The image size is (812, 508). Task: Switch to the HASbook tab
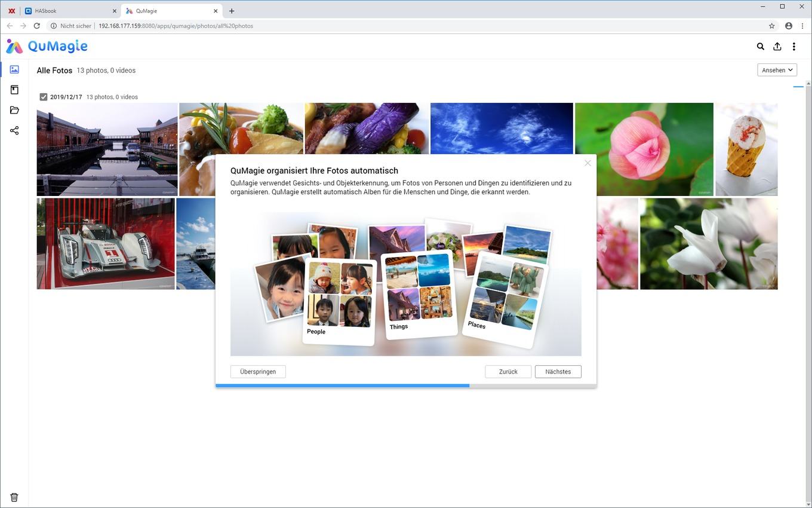[70, 11]
